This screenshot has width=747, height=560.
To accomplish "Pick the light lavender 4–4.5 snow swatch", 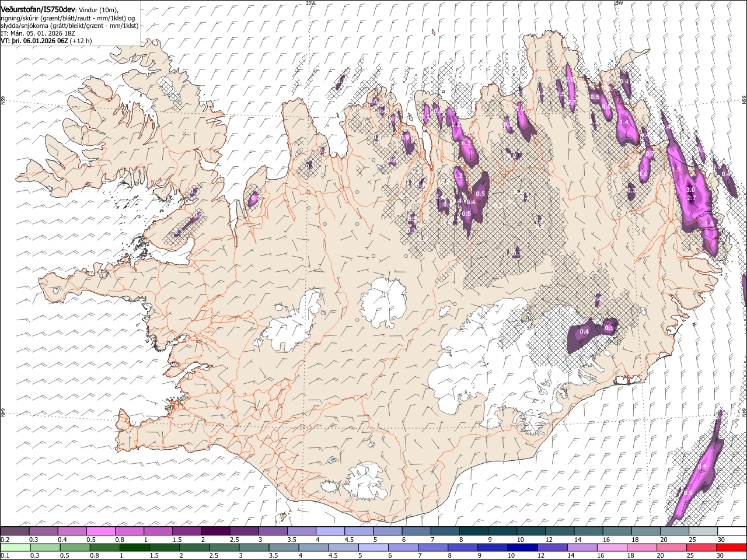I will [x=330, y=531].
